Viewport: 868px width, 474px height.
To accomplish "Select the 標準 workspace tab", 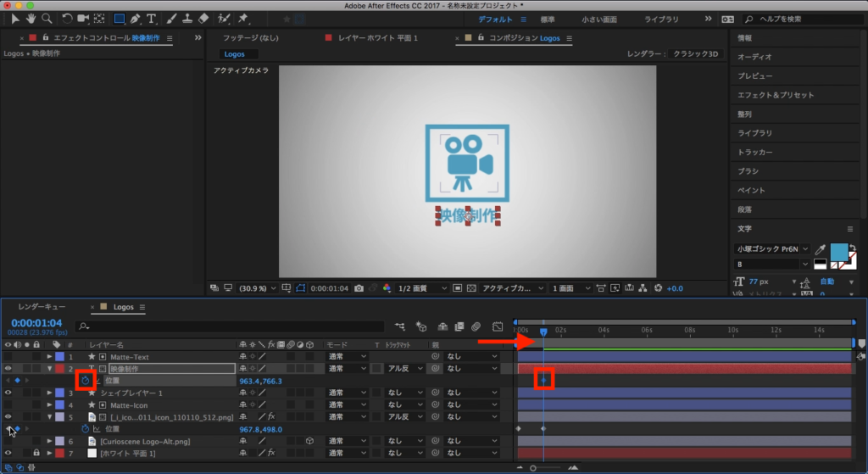I will click(x=548, y=18).
